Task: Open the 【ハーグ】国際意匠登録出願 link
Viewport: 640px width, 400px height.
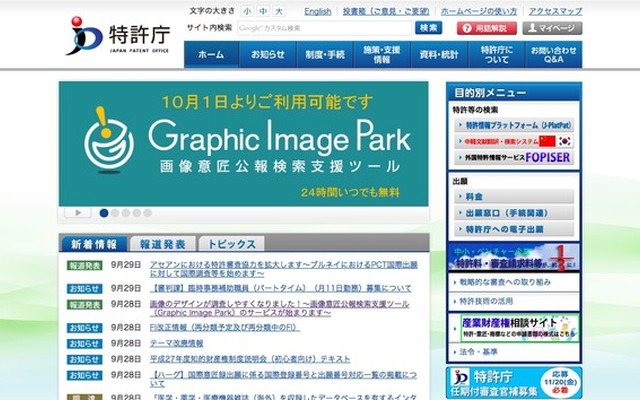Action: [283, 379]
